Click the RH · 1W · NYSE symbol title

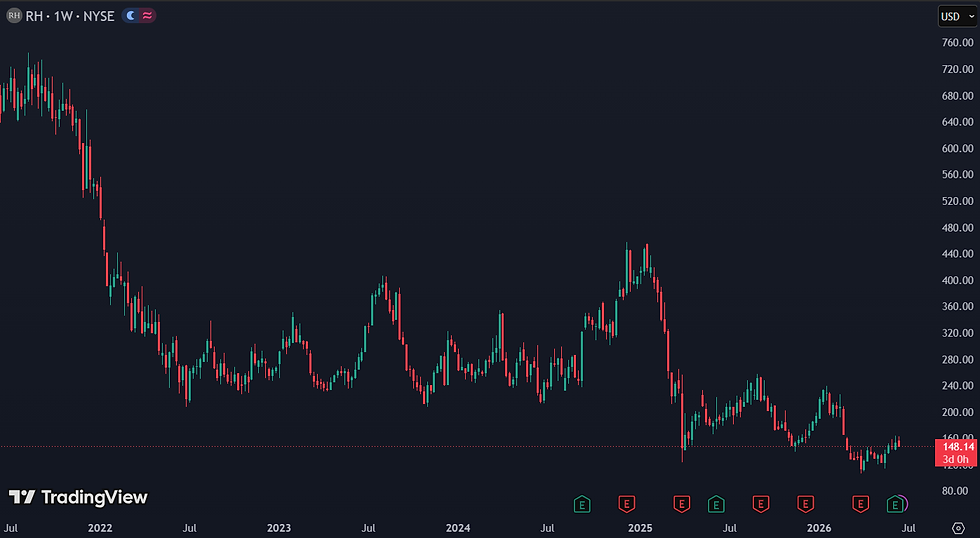70,16
